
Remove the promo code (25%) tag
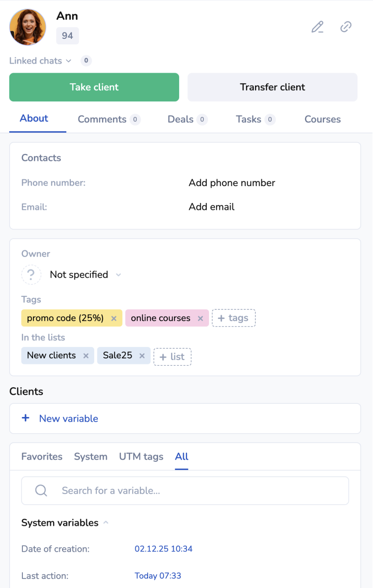[x=114, y=318]
